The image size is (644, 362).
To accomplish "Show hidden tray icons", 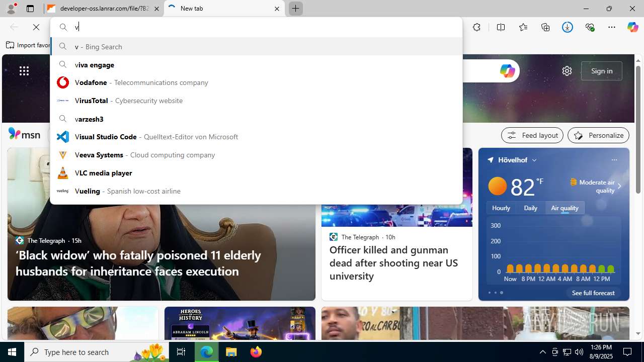I will [x=542, y=352].
